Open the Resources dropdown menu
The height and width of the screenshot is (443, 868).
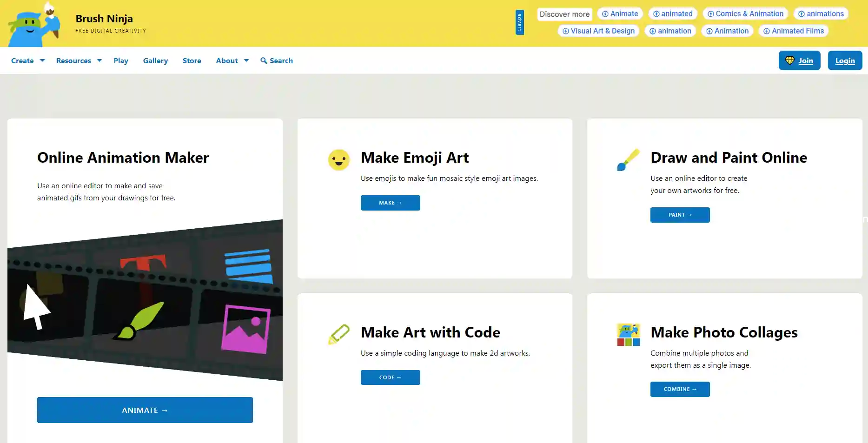(x=79, y=61)
